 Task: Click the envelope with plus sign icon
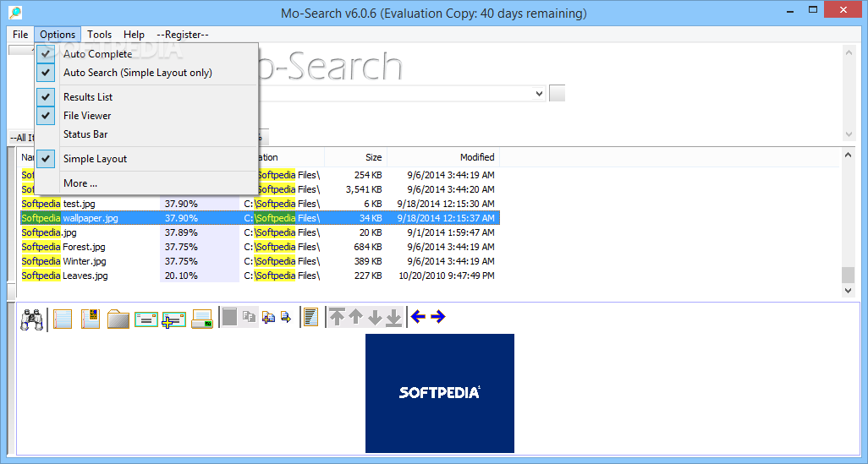click(173, 319)
